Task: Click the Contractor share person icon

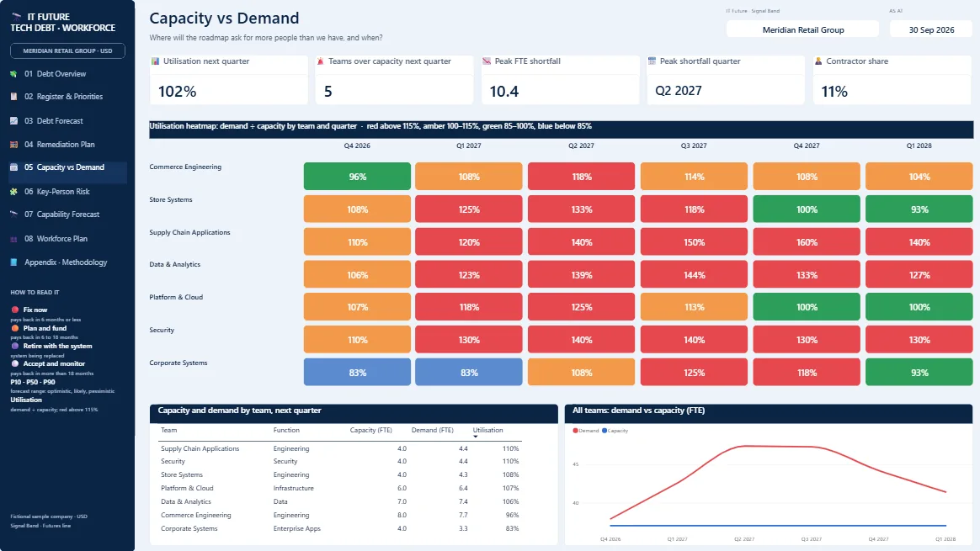Action: pyautogui.click(x=818, y=61)
